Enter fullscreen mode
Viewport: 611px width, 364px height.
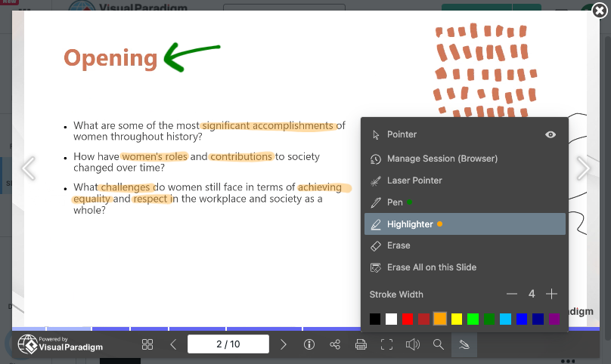tap(386, 344)
